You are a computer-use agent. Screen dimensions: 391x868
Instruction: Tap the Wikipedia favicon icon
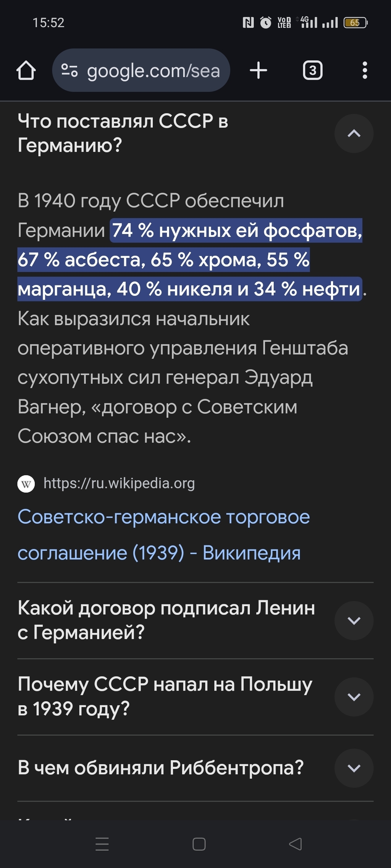(x=26, y=484)
